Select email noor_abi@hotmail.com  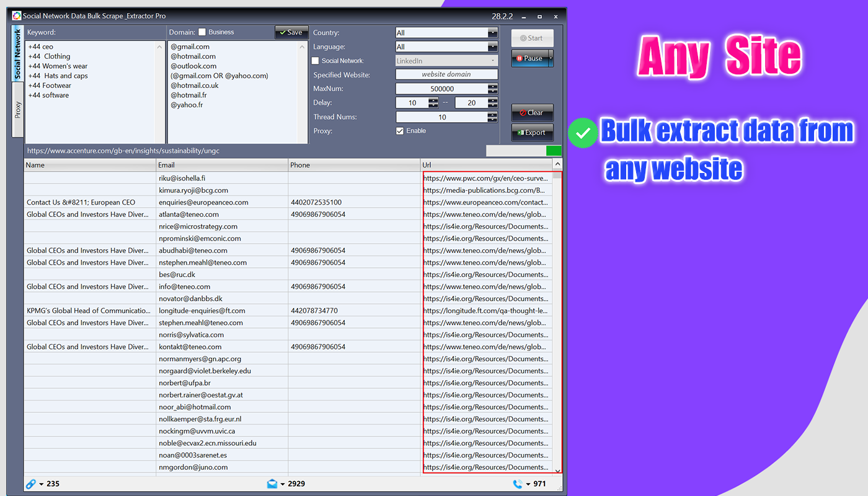click(222, 407)
